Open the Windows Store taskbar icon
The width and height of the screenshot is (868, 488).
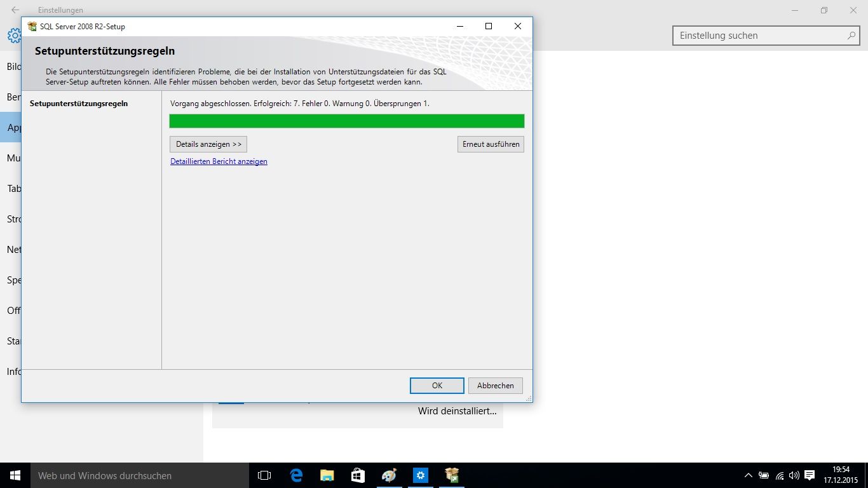tap(358, 475)
